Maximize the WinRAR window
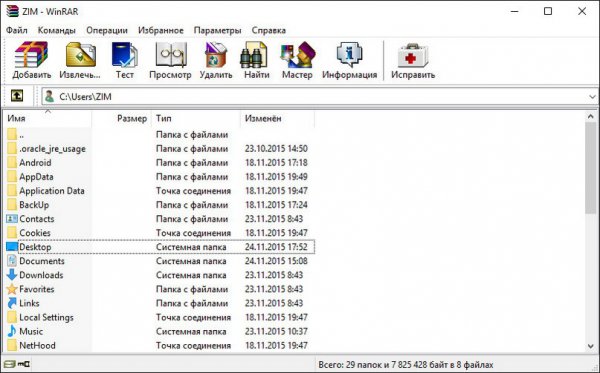The height and width of the screenshot is (373, 600). coord(548,11)
